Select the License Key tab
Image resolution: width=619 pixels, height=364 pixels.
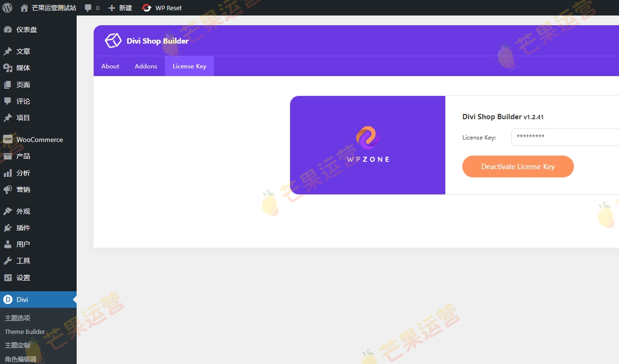189,66
